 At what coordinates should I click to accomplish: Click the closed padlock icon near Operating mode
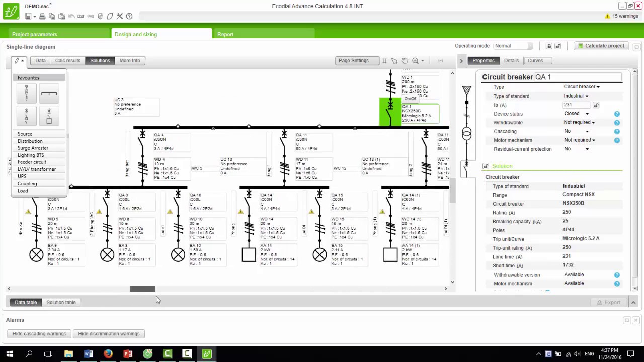pyautogui.click(x=549, y=46)
